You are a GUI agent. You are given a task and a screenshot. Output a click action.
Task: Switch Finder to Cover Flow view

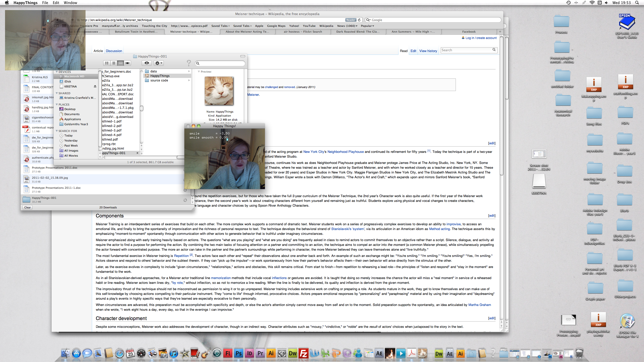128,63
